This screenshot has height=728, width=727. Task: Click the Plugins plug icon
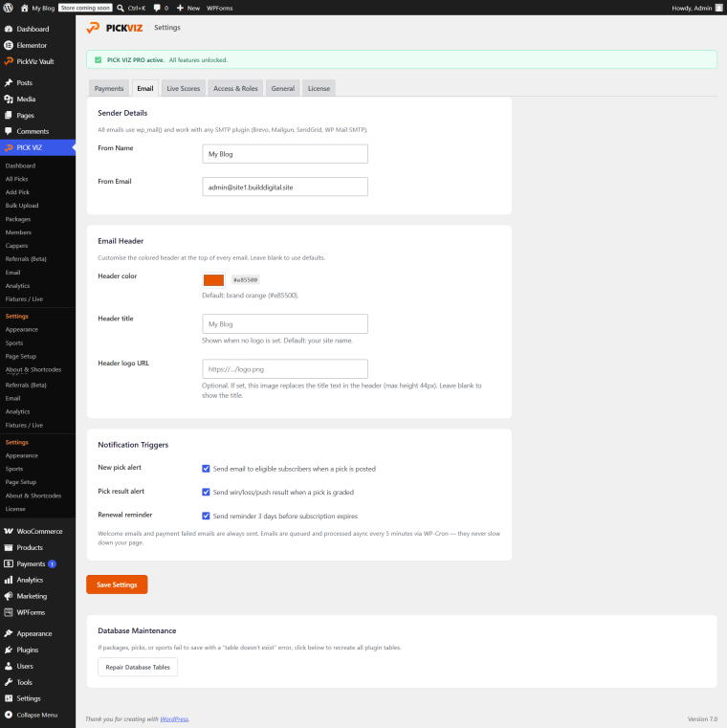(x=9, y=650)
